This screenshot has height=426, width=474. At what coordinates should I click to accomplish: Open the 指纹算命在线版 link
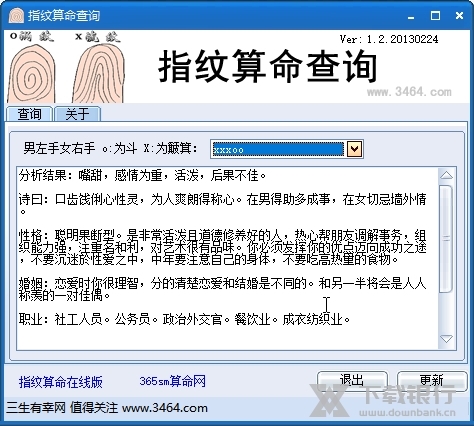61,382
